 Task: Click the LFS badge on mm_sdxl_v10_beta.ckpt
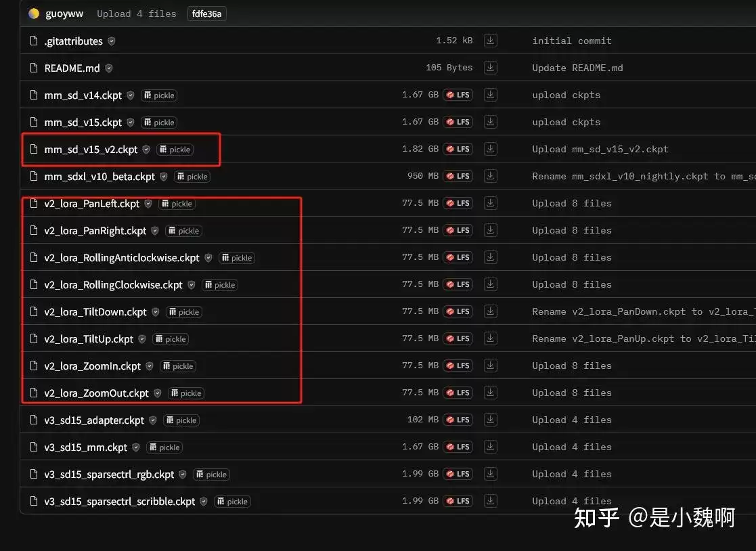tap(458, 176)
